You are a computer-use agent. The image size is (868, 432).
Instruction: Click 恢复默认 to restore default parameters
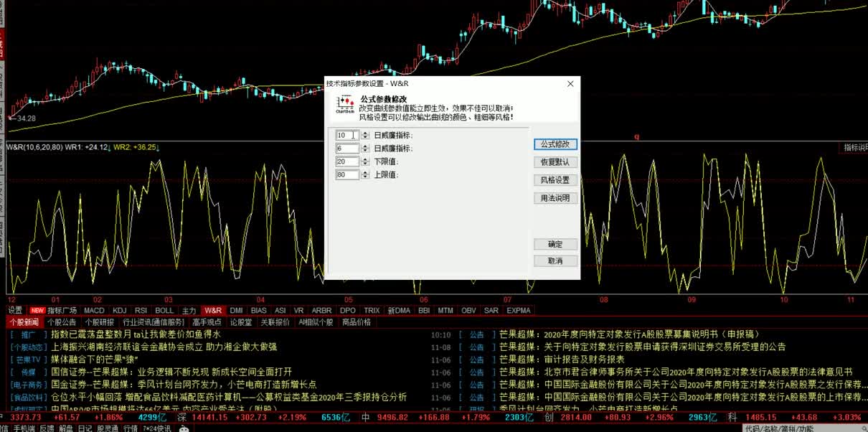click(x=555, y=161)
